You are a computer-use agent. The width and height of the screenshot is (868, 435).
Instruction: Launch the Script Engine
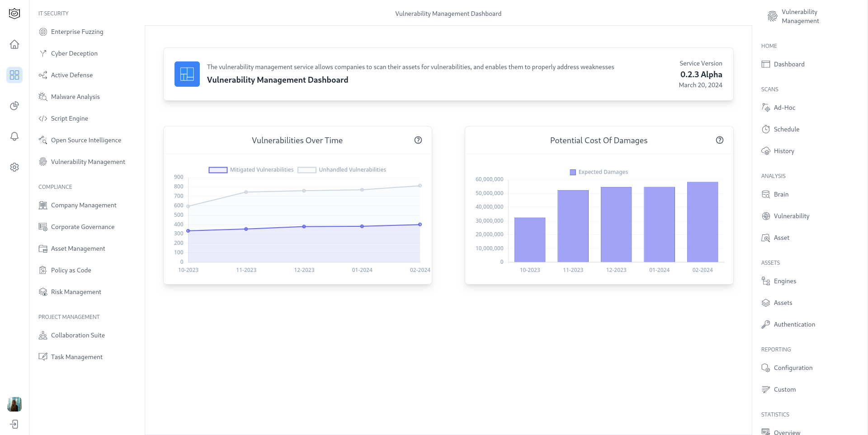point(70,118)
